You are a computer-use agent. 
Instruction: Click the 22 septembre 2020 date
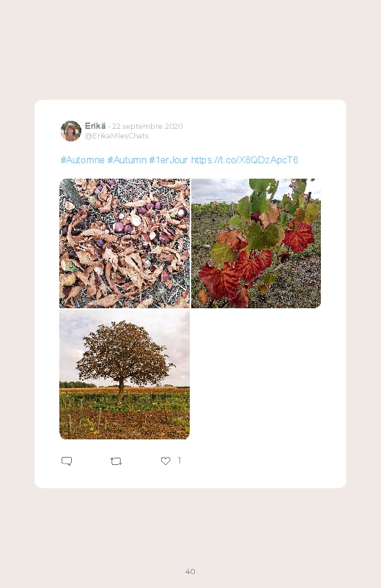click(x=147, y=126)
